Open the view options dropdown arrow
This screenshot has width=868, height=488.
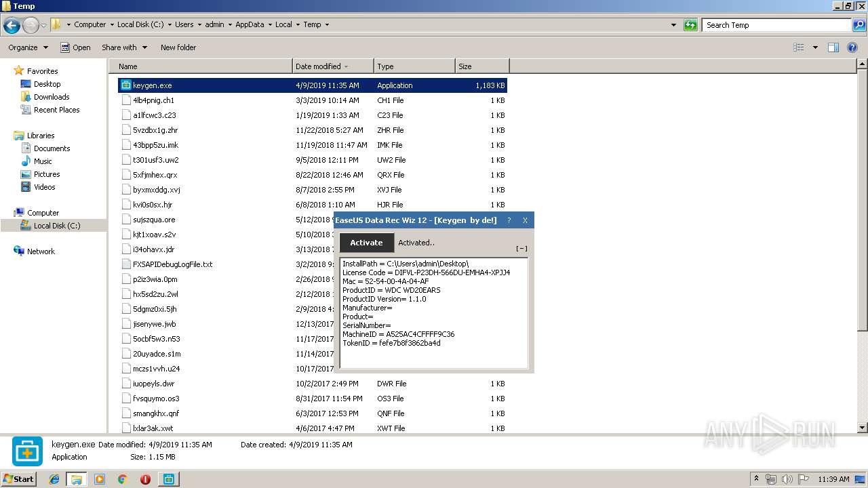[815, 47]
